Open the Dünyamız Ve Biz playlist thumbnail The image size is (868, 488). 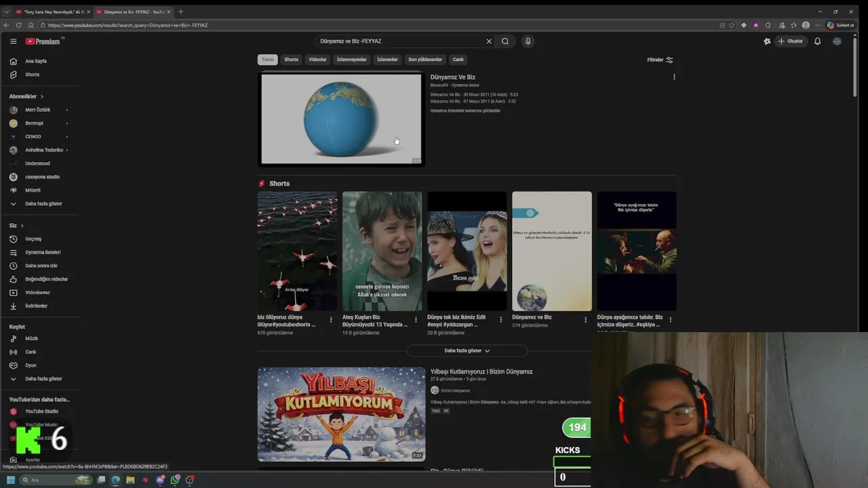(x=341, y=119)
